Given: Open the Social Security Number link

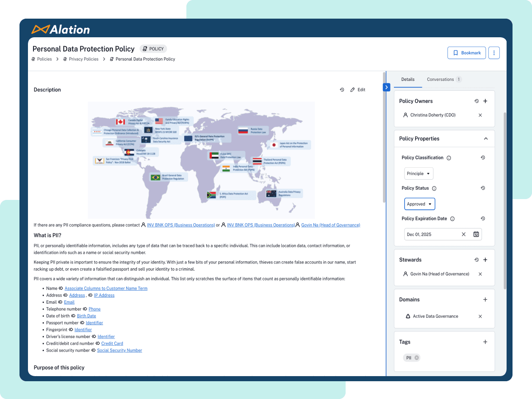Looking at the screenshot, I should pyautogui.click(x=119, y=350).
